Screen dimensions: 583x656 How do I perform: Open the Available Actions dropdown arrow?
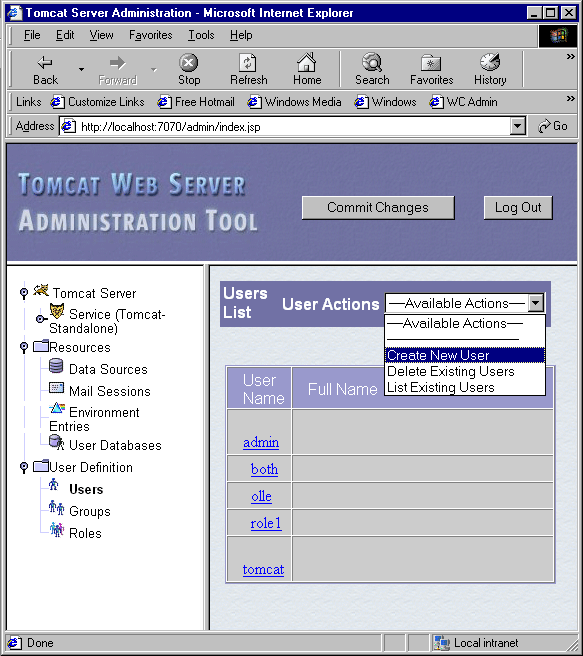(536, 303)
